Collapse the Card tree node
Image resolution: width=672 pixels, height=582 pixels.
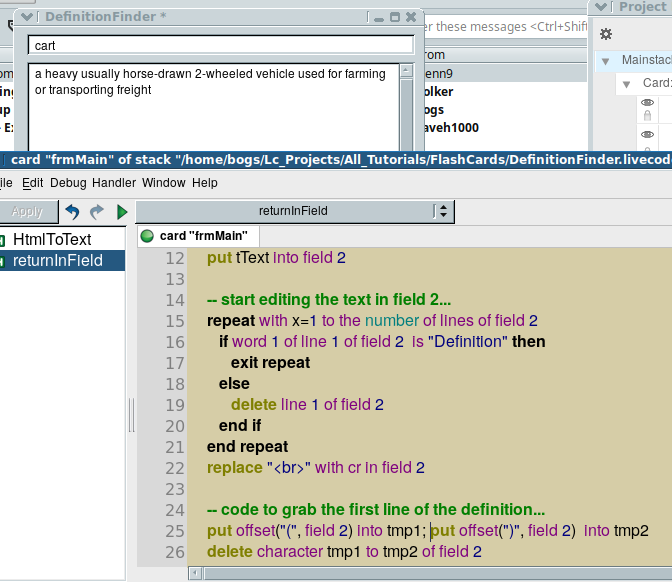pyautogui.click(x=628, y=83)
